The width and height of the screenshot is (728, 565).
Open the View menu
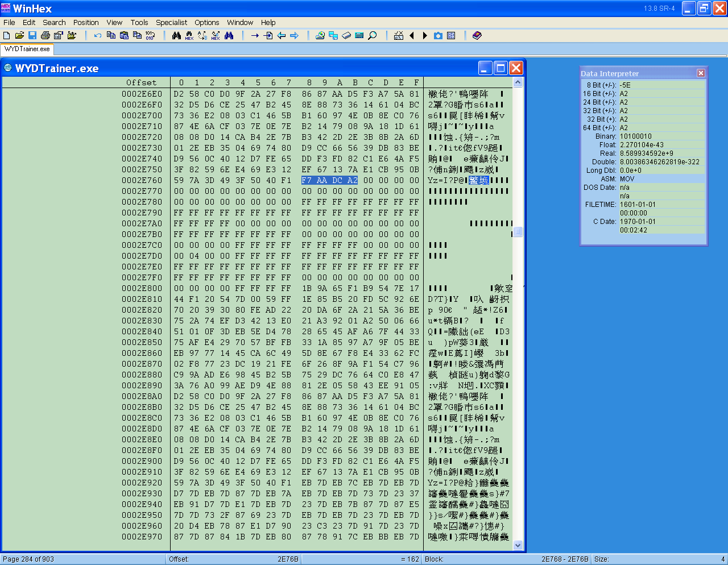(114, 22)
